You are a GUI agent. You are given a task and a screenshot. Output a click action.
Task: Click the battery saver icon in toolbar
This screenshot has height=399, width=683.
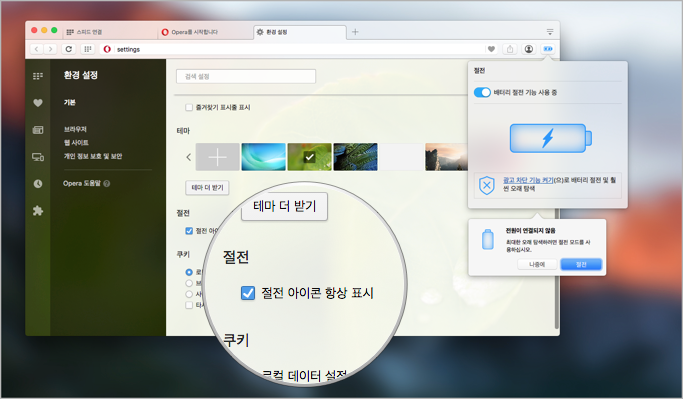[x=548, y=49]
